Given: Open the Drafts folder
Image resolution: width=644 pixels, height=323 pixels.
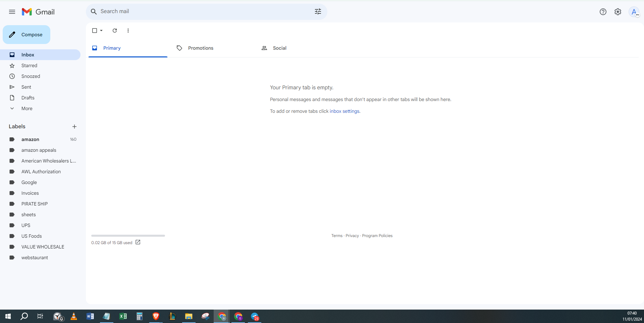Looking at the screenshot, I should (40, 98).
